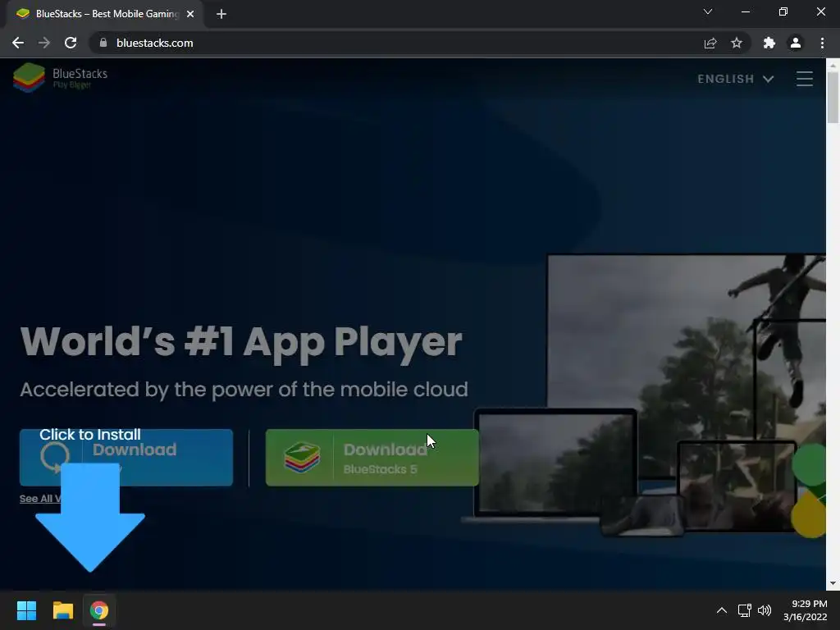The width and height of the screenshot is (840, 630).
Task: Restore down the Chrome window
Action: (x=783, y=11)
